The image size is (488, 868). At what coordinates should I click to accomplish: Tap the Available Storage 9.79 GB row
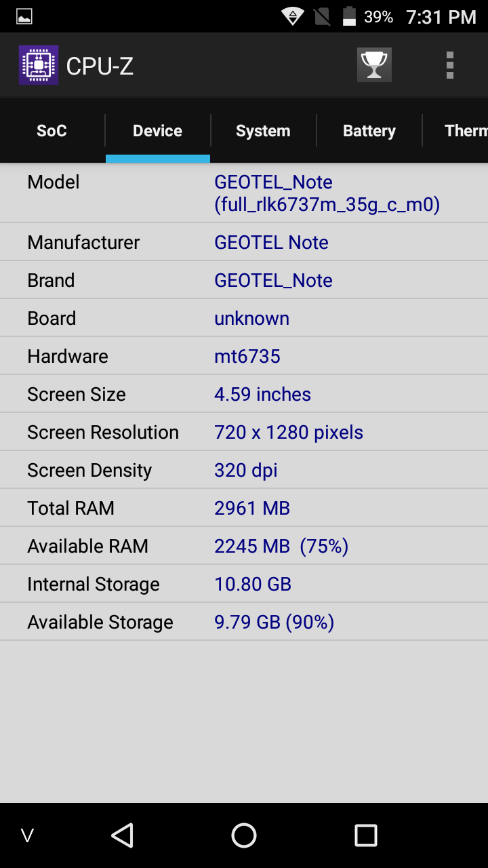pos(244,622)
